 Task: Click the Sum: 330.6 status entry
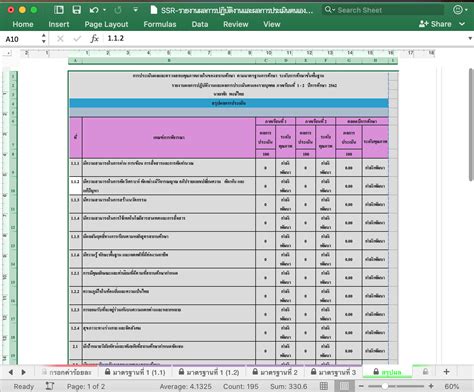(289, 387)
